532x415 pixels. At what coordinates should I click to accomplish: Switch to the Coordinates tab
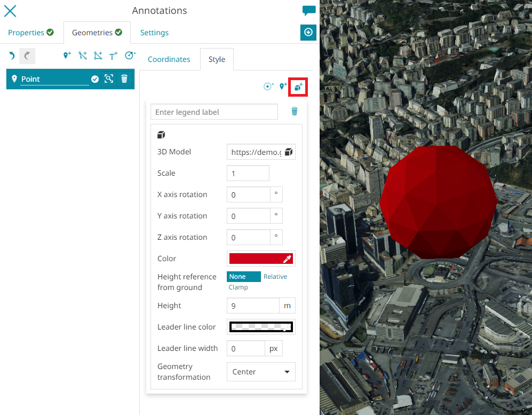(169, 59)
